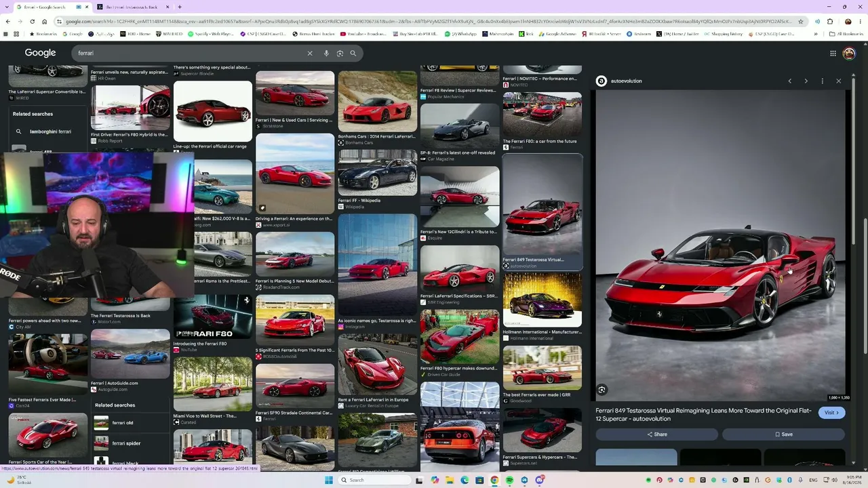Open the Bonhams 2014 LaFerrari thumbnail

pyautogui.click(x=378, y=102)
